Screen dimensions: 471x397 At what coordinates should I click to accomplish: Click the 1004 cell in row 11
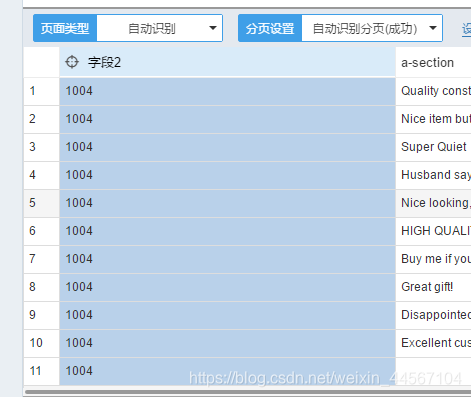pyautogui.click(x=227, y=371)
